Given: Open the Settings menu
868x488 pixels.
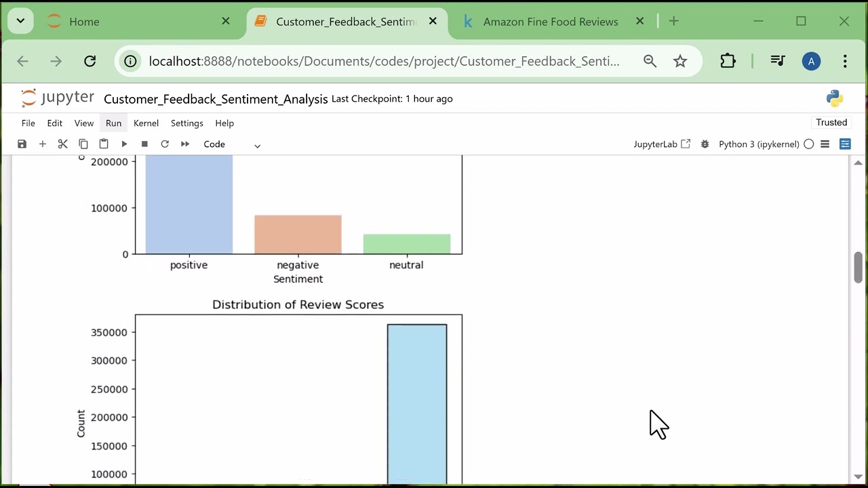Looking at the screenshot, I should tap(187, 123).
